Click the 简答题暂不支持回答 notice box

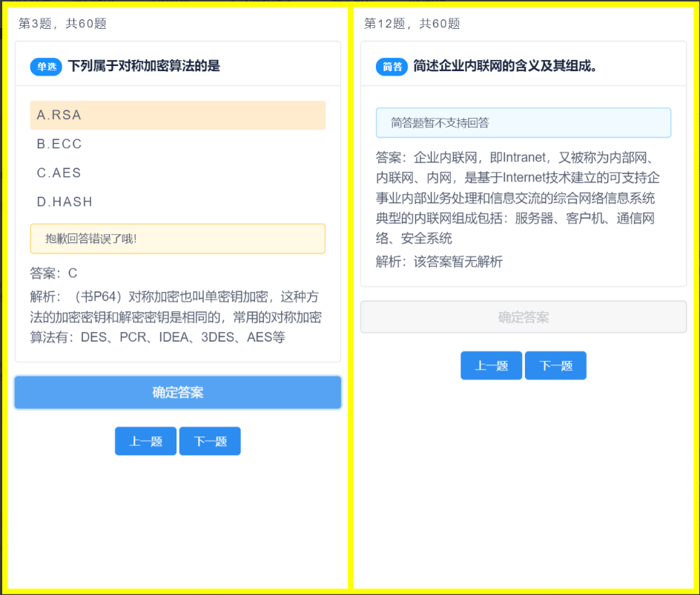point(523,123)
